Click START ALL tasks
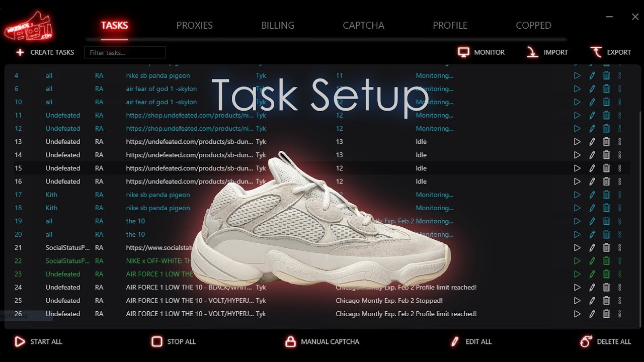 tap(38, 342)
